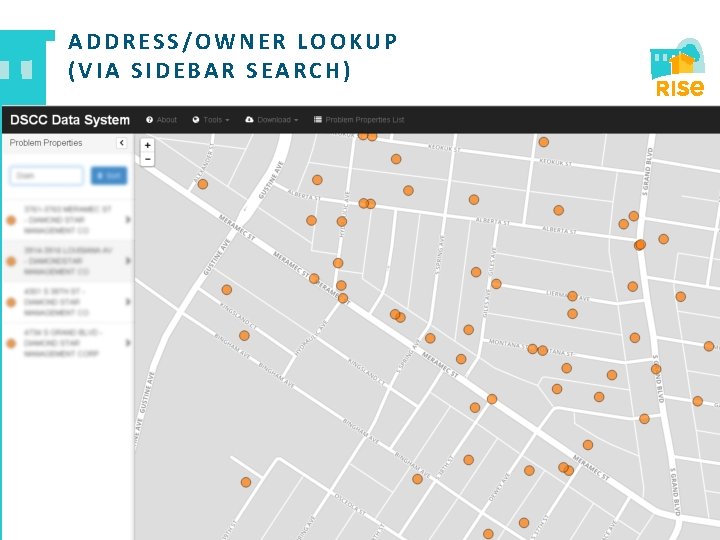
Task: Select the marker at Hydraulic Ave and Meramec St intersection
Action: pyautogui.click(x=343, y=298)
